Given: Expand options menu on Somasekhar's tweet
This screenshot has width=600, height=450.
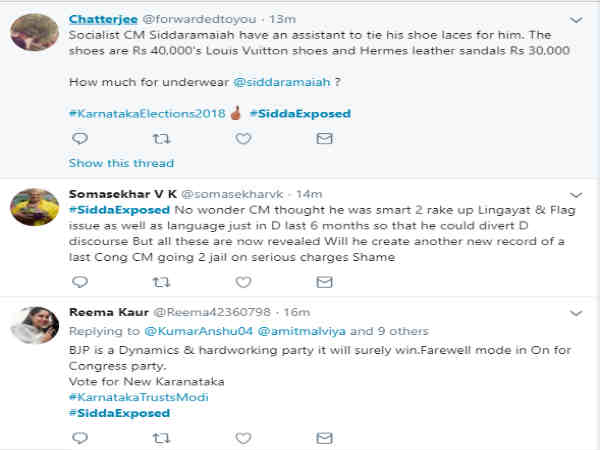Looking at the screenshot, I should tap(575, 192).
